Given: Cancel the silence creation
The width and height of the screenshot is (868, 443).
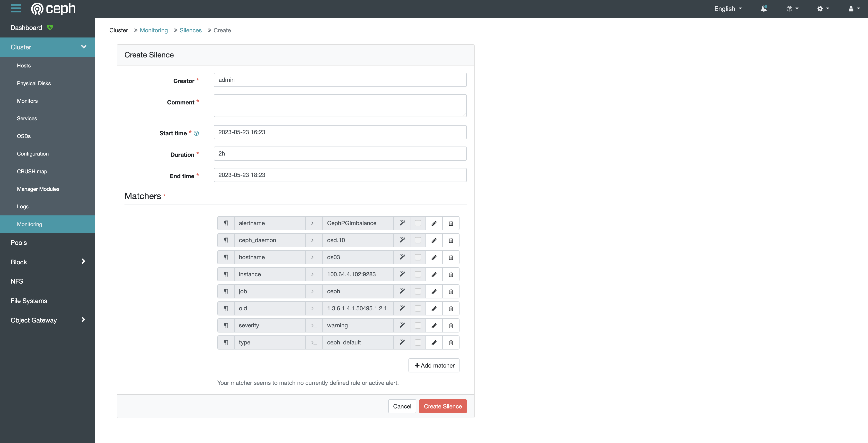Looking at the screenshot, I should coord(402,406).
